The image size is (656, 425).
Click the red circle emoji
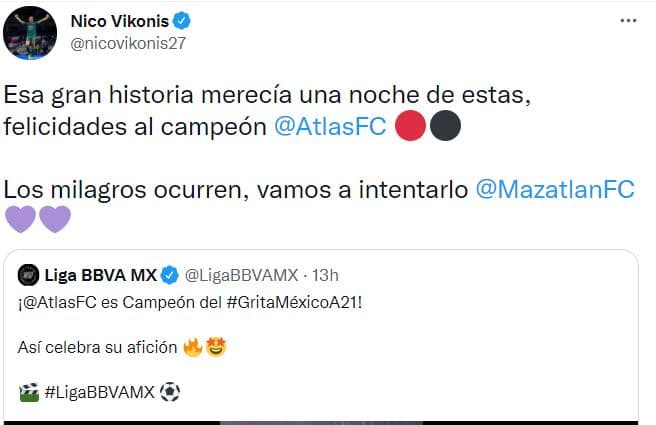click(410, 125)
